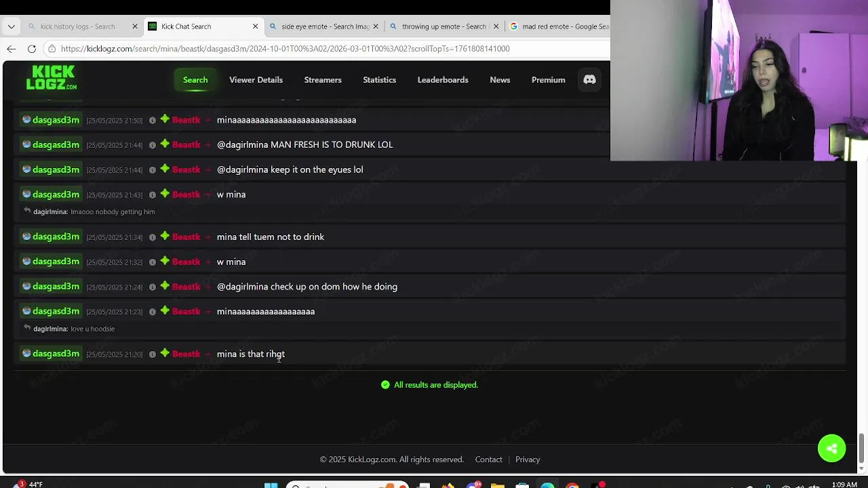Screen dimensions: 868x488
Task: Open Statistics nav item
Action: [x=379, y=80]
